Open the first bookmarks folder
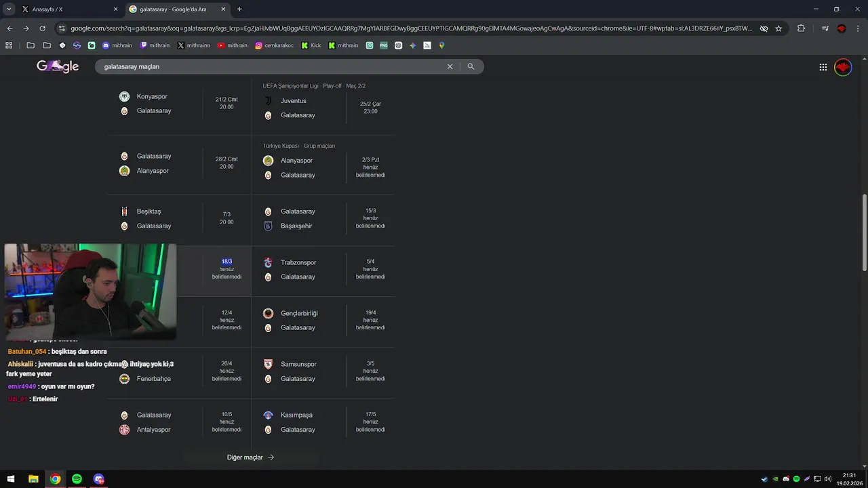The image size is (868, 488). [31, 45]
